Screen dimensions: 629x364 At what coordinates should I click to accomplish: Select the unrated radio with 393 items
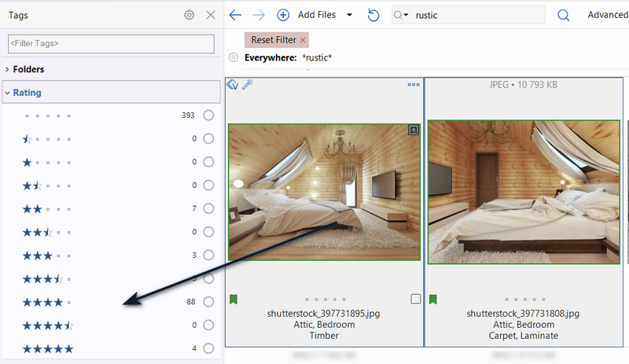click(208, 116)
